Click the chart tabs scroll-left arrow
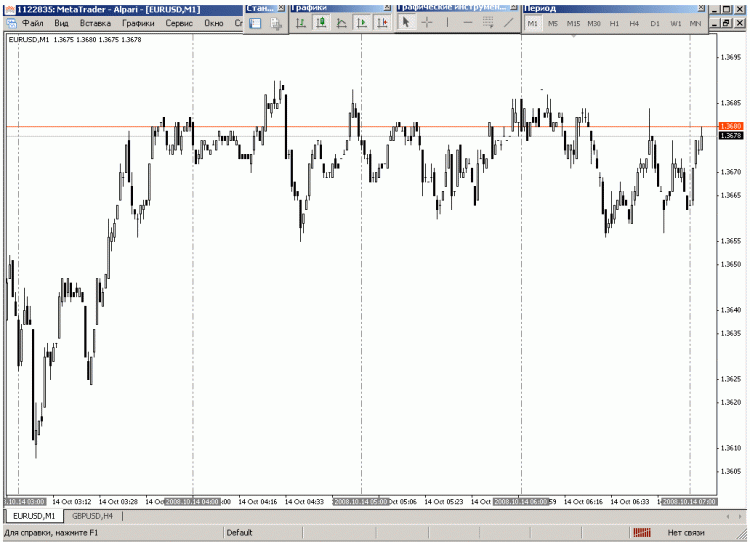The width and height of the screenshot is (750, 542). tap(728, 516)
